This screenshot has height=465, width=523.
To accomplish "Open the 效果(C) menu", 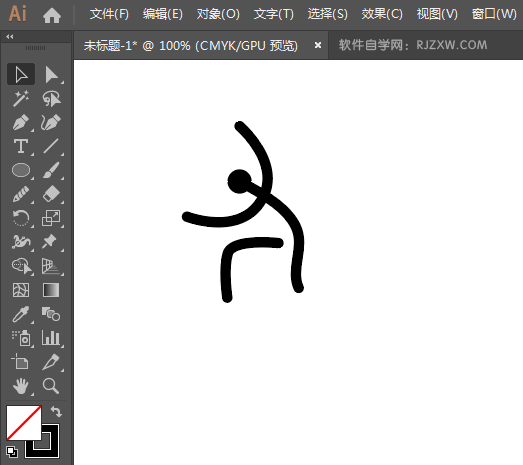I will click(x=382, y=14).
